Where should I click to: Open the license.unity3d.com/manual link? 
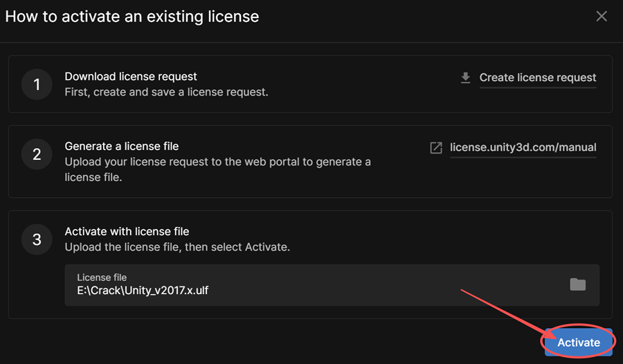(x=523, y=147)
